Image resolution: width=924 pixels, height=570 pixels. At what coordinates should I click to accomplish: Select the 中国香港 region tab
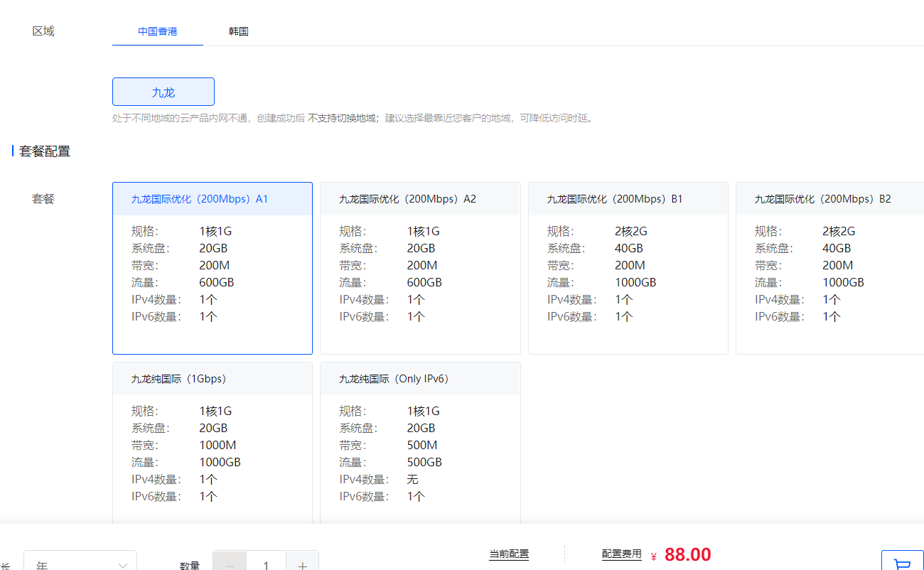(157, 31)
